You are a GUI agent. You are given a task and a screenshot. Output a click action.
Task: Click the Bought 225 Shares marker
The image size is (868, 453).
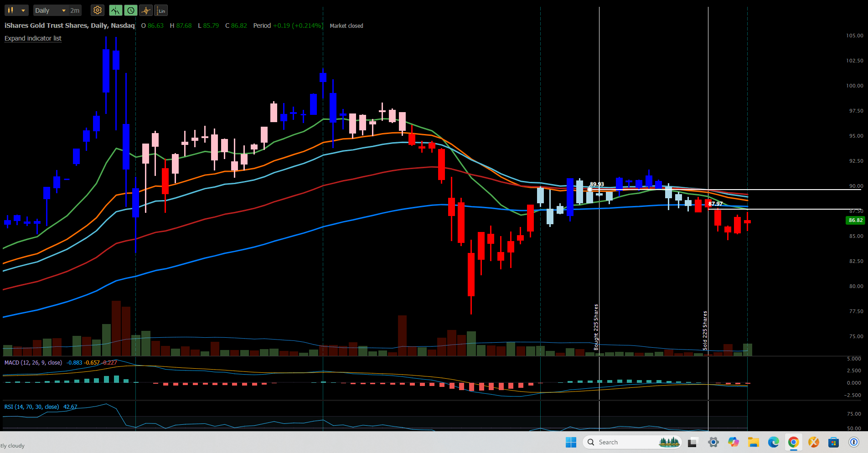click(x=596, y=327)
